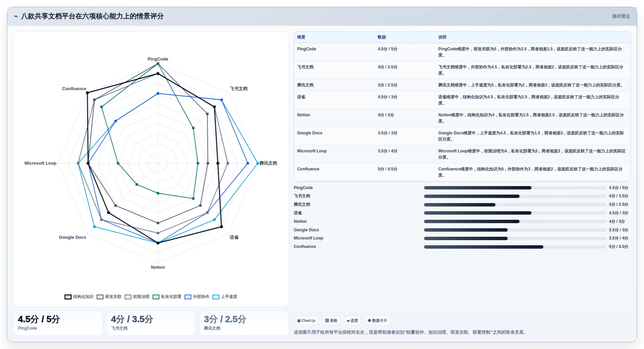The image size is (644, 349).
Task: Open the PingCode 4.5分 / 5分 card
Action: pos(58,323)
